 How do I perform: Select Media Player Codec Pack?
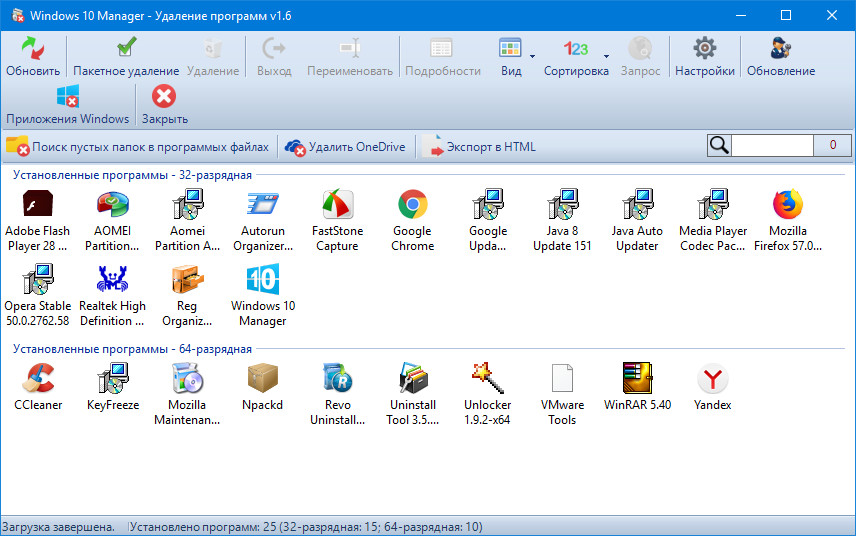[x=712, y=221]
